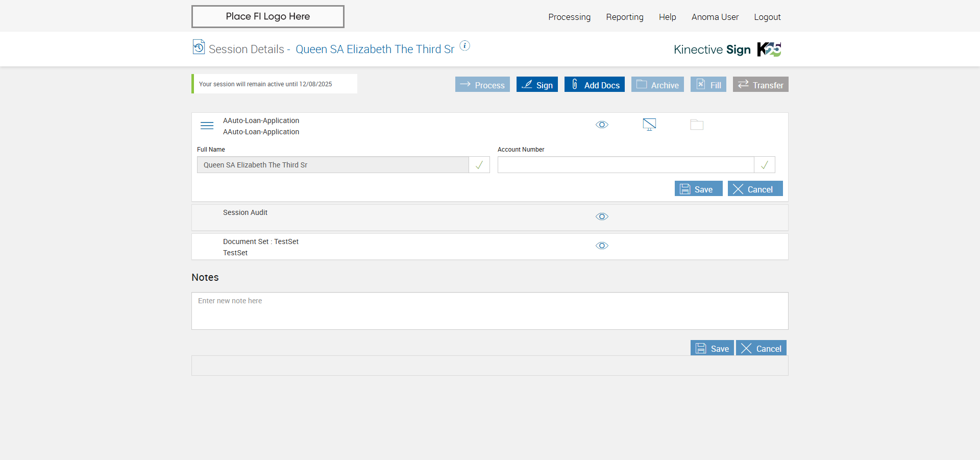Click into the Notes text area
Screen dimensions: 980x460
point(489,311)
